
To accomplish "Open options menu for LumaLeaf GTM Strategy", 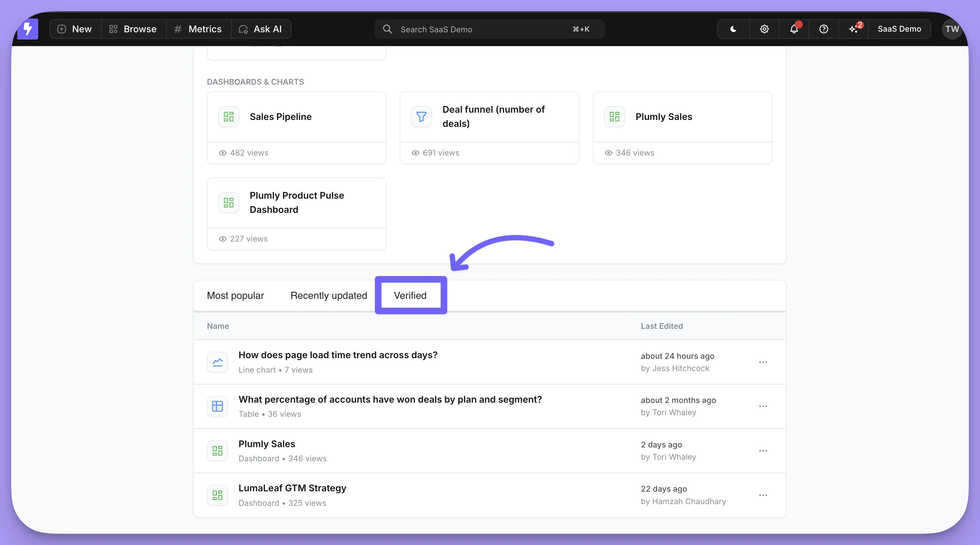I will pyautogui.click(x=763, y=495).
